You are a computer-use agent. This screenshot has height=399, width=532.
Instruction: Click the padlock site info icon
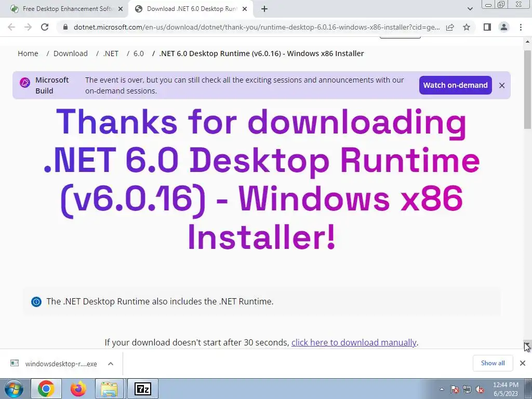tap(65, 27)
